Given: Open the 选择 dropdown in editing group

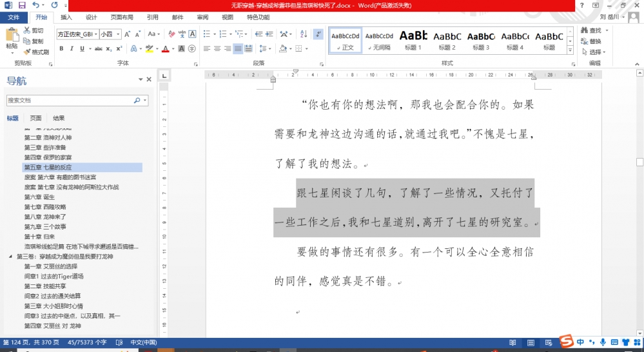Looking at the screenshot, I should [x=594, y=52].
